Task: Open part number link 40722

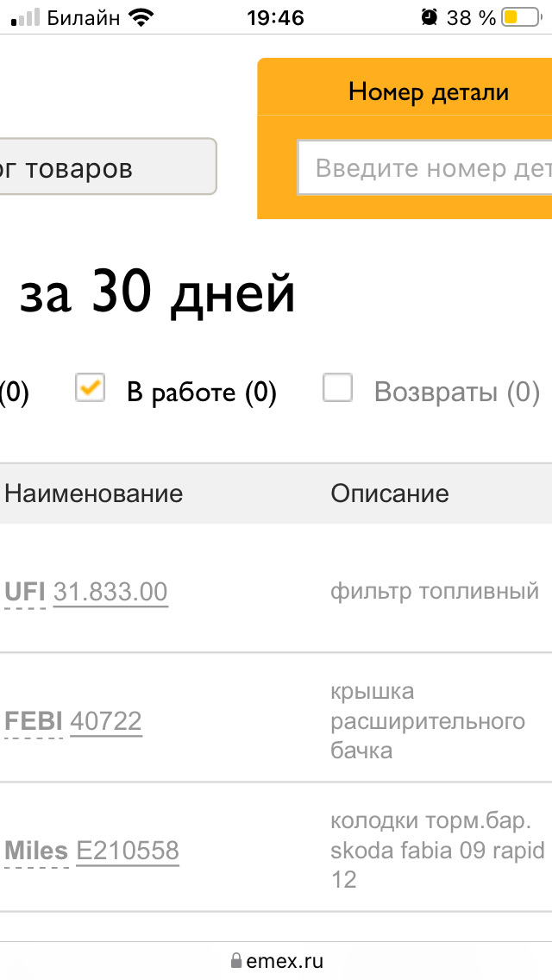Action: 106,721
